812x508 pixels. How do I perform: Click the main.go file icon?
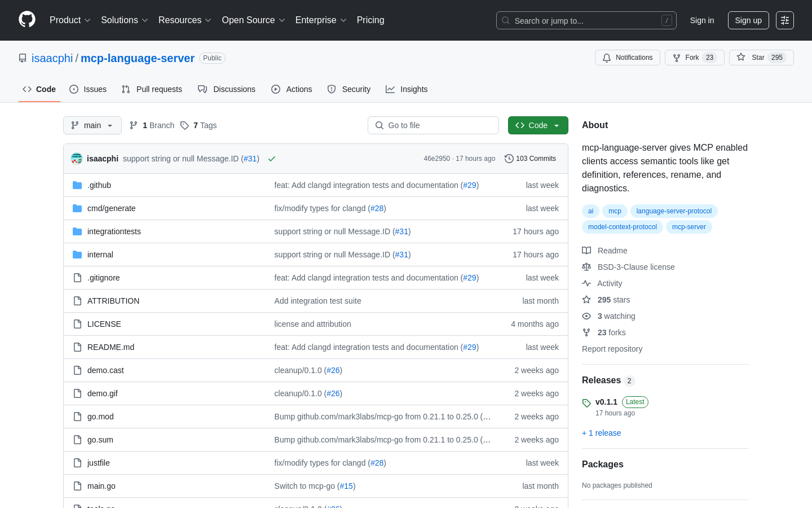pos(77,486)
